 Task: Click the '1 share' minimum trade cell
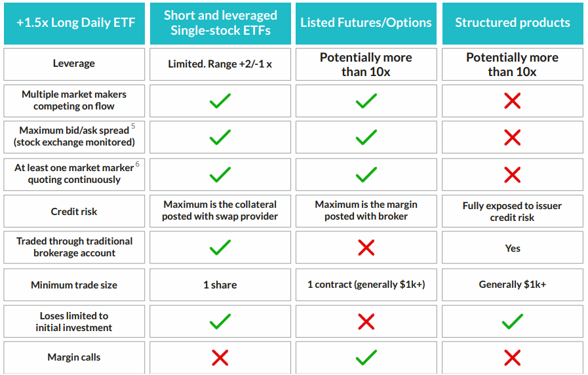[x=220, y=285]
